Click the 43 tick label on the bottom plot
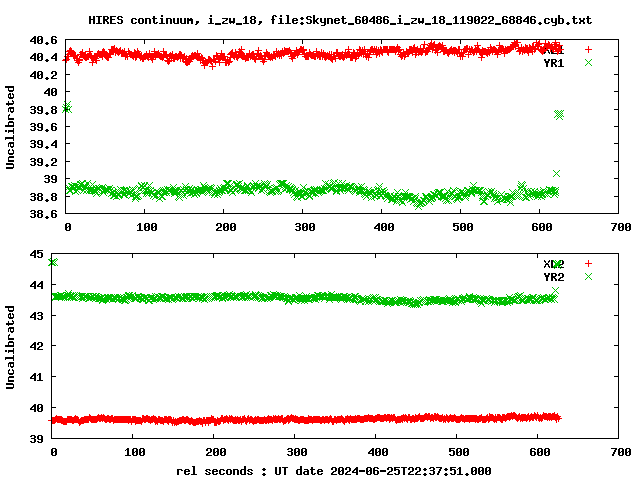The height and width of the screenshot is (480, 640). click(x=36, y=316)
